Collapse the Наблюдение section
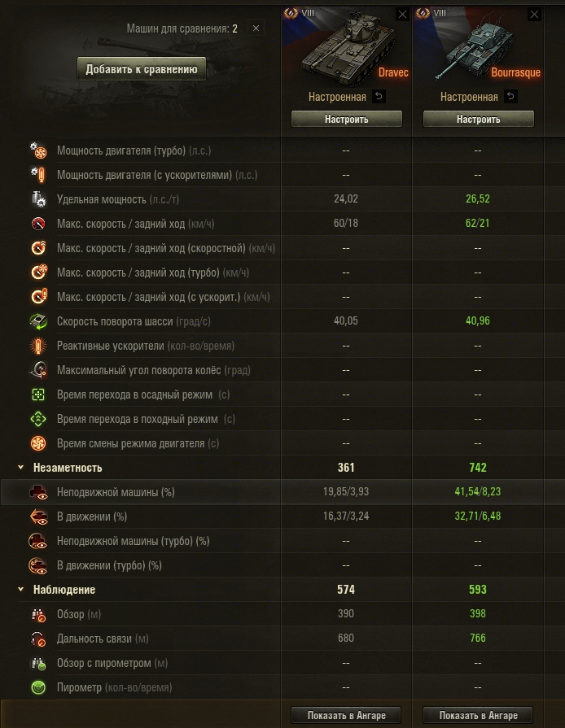 (x=21, y=590)
